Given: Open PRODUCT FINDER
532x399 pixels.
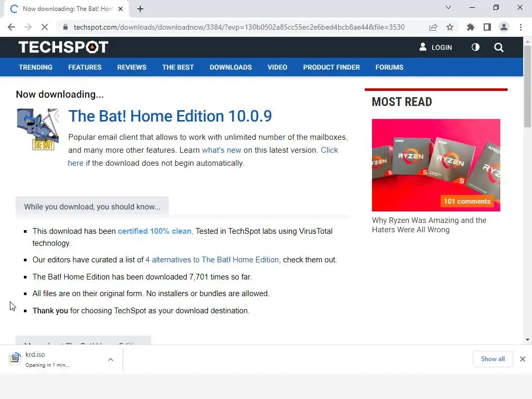Looking at the screenshot, I should [331, 67].
